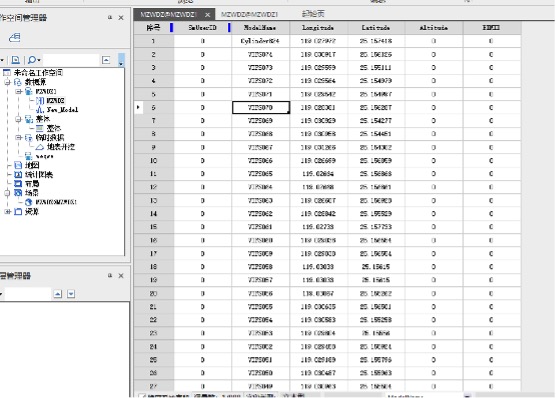Pin the layer manager panel
556x398 pixels.
pyautogui.click(x=110, y=275)
